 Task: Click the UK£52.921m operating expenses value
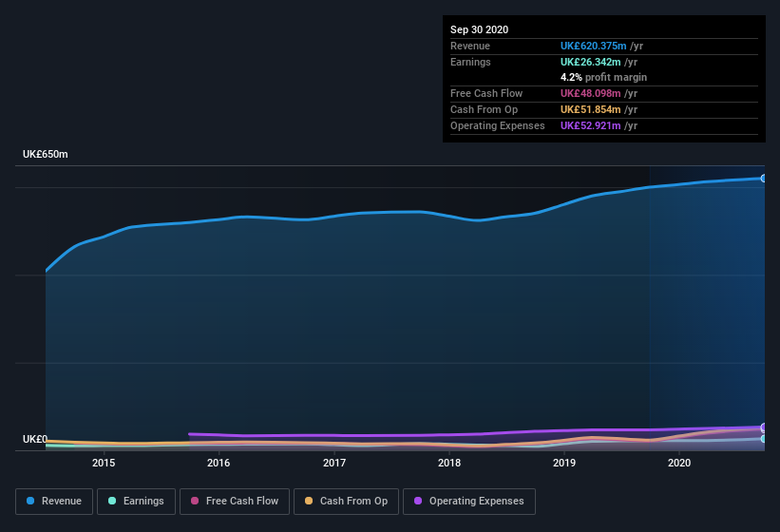591,125
